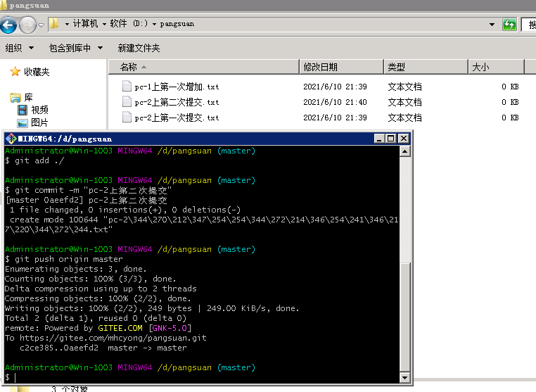Click the 新建文件夹 button
Screen dimensions: 536x392
click(139, 48)
